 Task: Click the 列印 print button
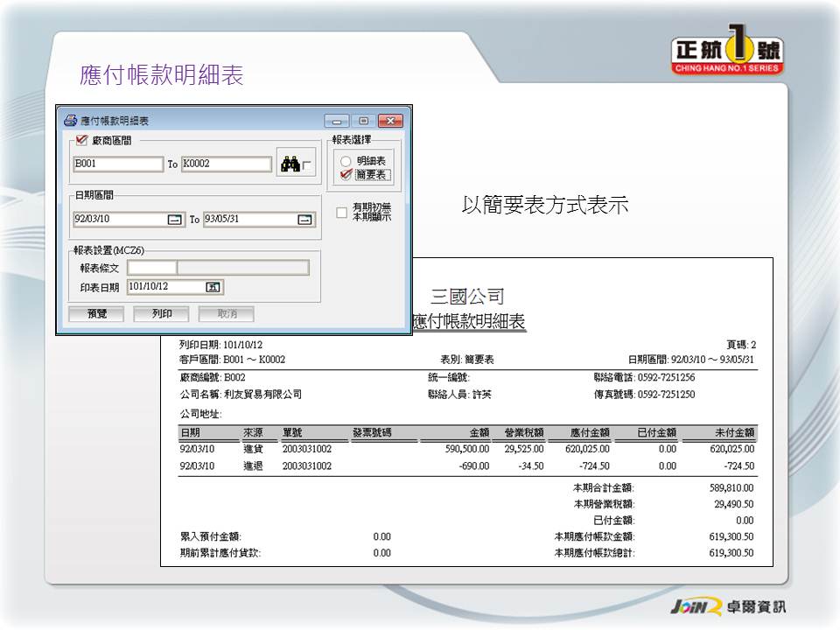click(x=161, y=313)
